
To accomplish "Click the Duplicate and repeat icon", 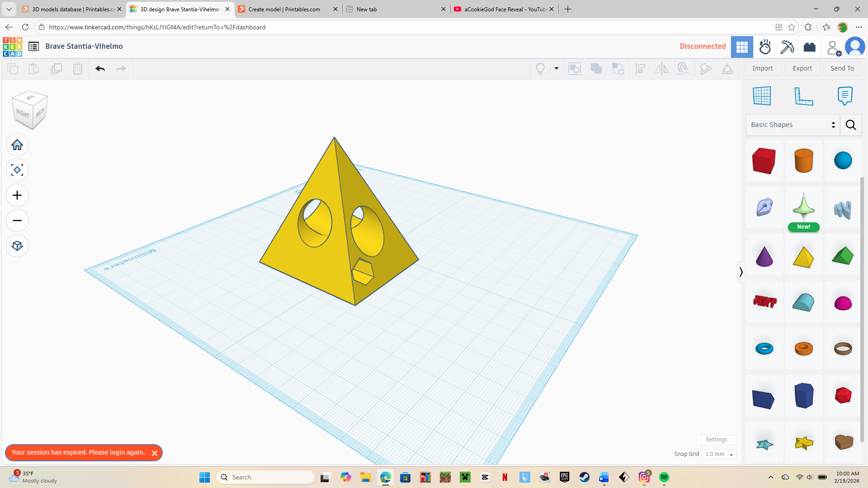I will click(56, 69).
